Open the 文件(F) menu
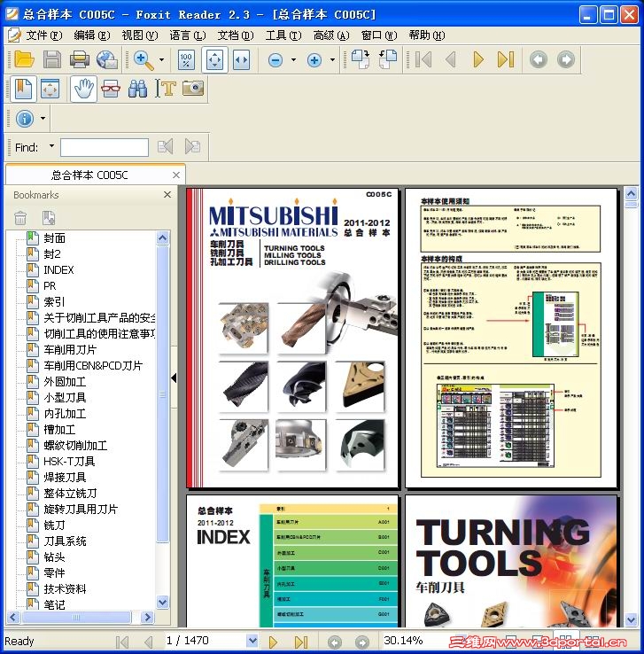Viewport: 644px width, 654px height. 43,35
